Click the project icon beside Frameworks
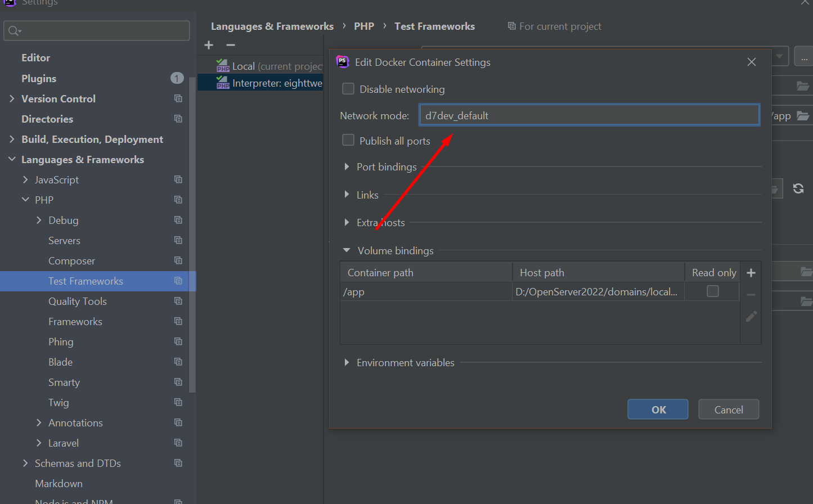813x504 pixels. click(x=178, y=321)
